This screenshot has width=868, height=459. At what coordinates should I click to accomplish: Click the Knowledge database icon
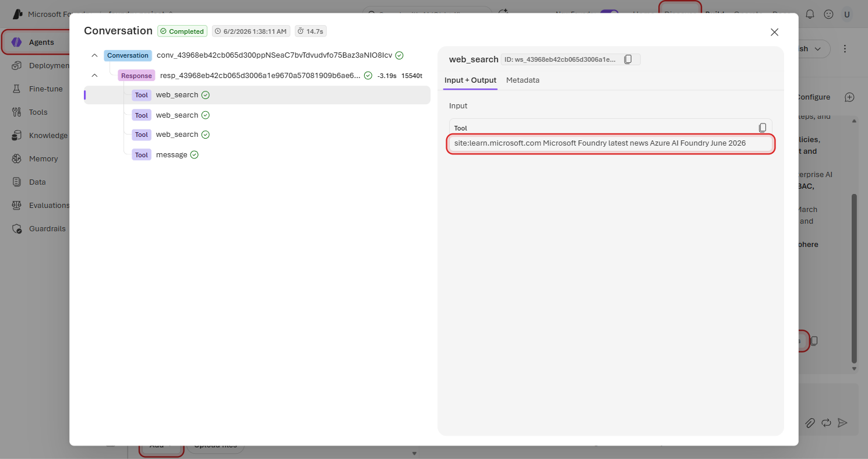pos(17,135)
